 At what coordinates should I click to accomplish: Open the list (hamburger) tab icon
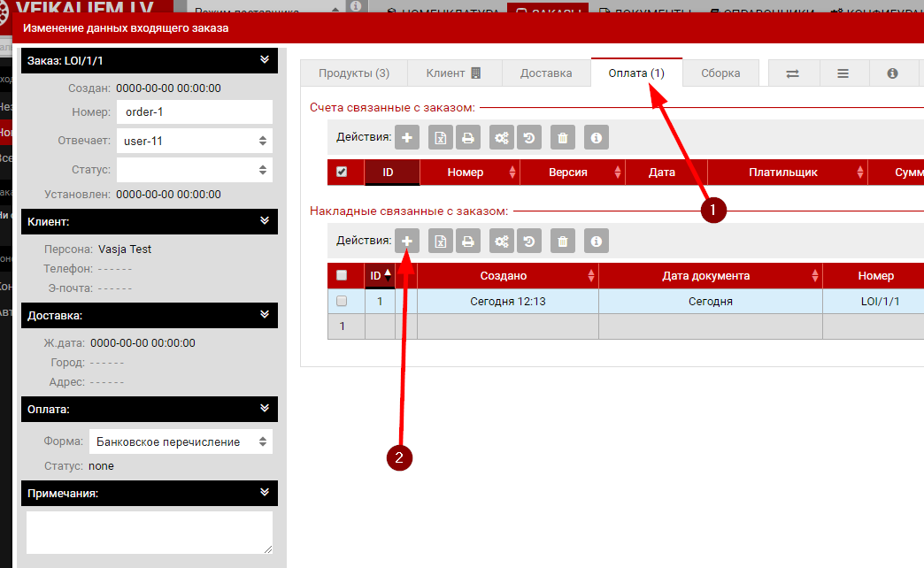point(843,73)
